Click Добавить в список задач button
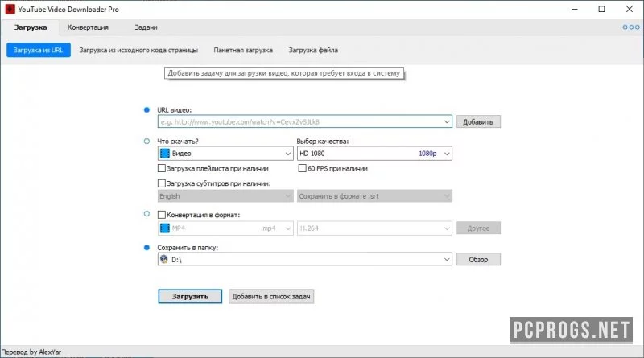The width and height of the screenshot is (644, 358). coord(271,296)
